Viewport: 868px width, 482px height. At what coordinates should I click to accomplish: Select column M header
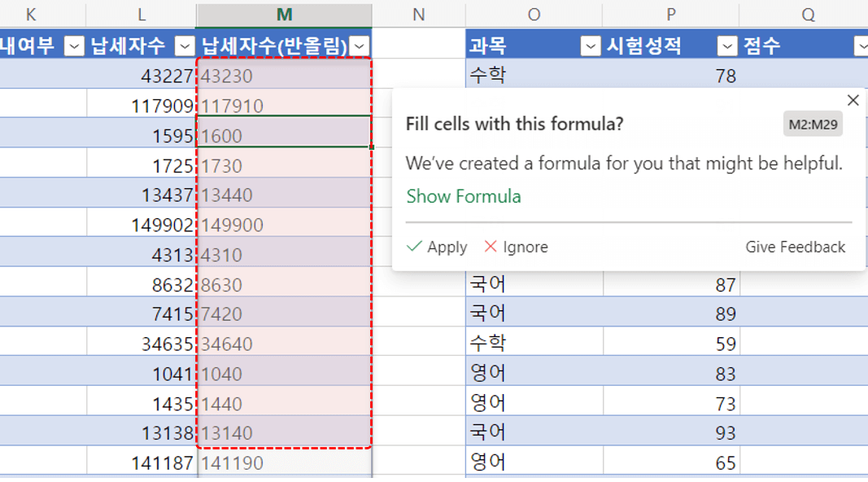pos(284,15)
